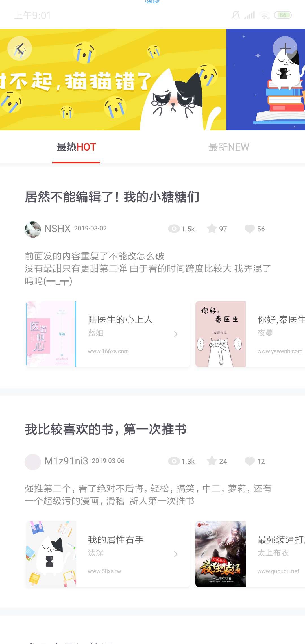Open the 最强装逼 book cover thumbnail

click(x=221, y=554)
